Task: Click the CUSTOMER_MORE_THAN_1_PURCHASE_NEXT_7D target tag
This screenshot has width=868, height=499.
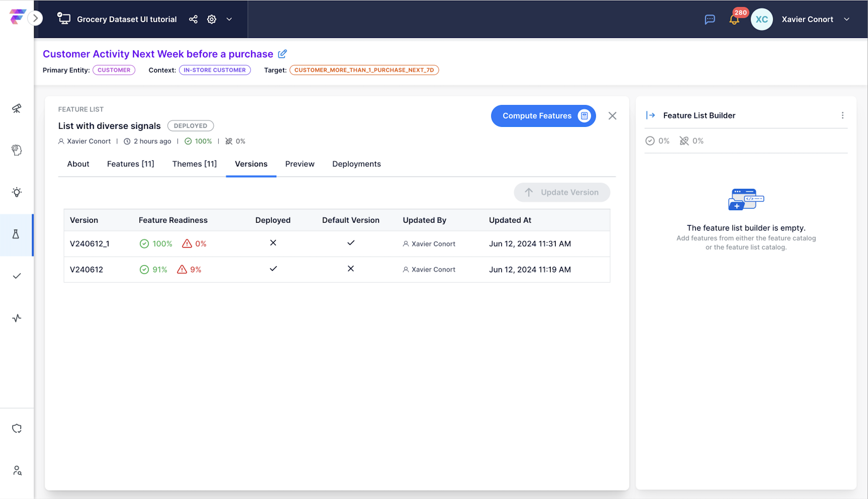Action: (364, 70)
